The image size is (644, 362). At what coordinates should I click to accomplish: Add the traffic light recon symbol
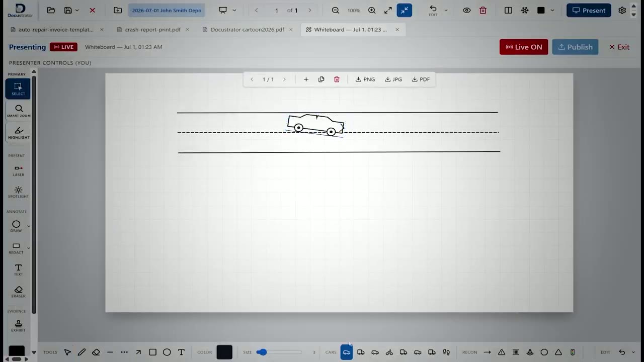(x=573, y=352)
